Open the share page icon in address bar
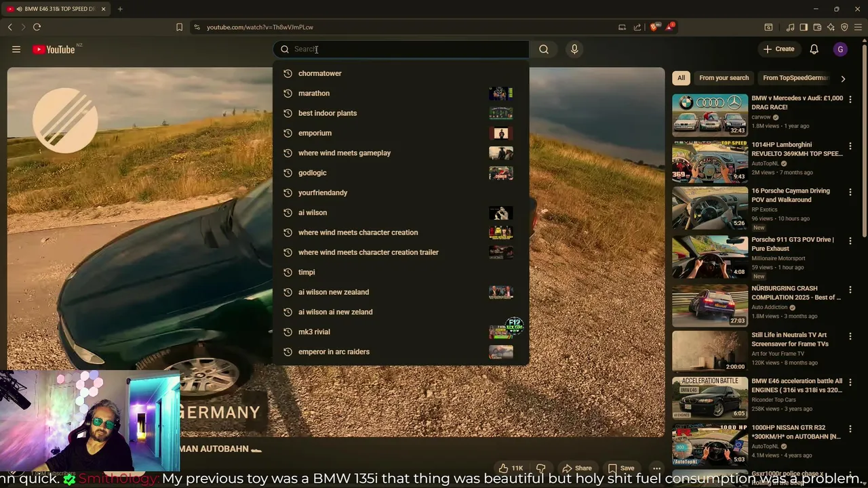 (637, 27)
